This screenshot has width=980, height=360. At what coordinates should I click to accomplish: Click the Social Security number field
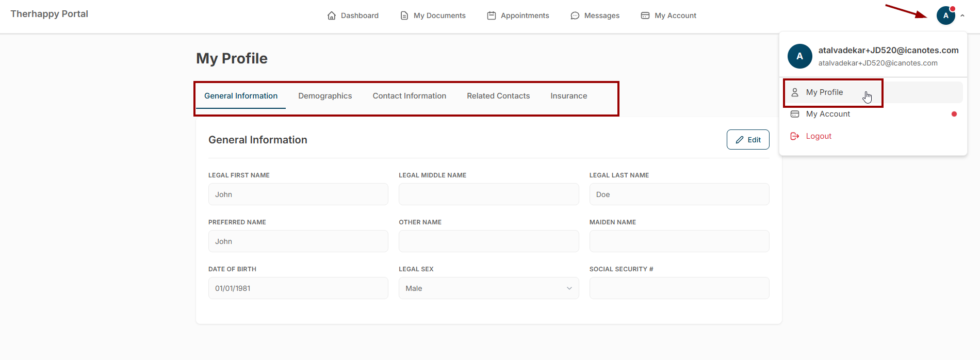[x=679, y=288]
